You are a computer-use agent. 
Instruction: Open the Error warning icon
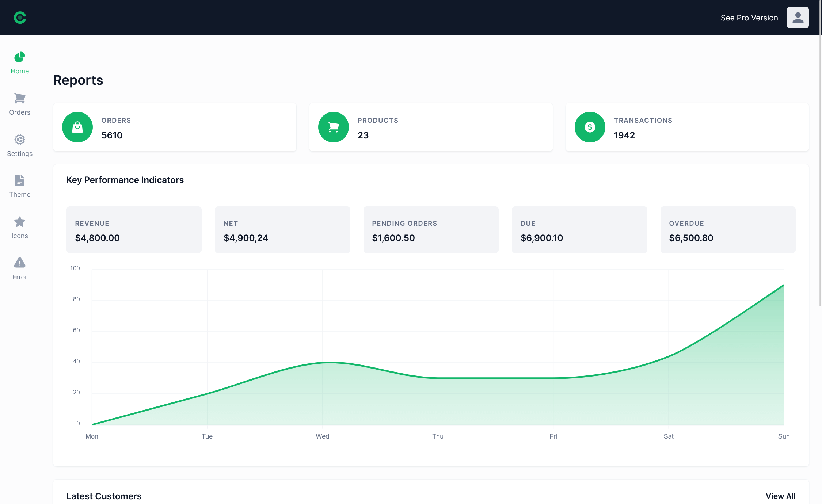[x=19, y=263]
